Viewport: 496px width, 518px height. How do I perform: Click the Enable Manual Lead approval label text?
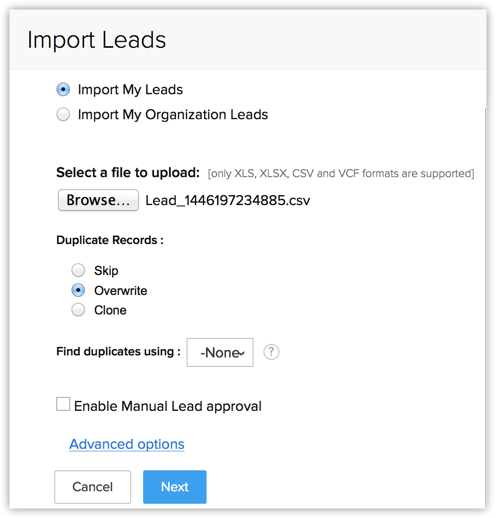(168, 406)
